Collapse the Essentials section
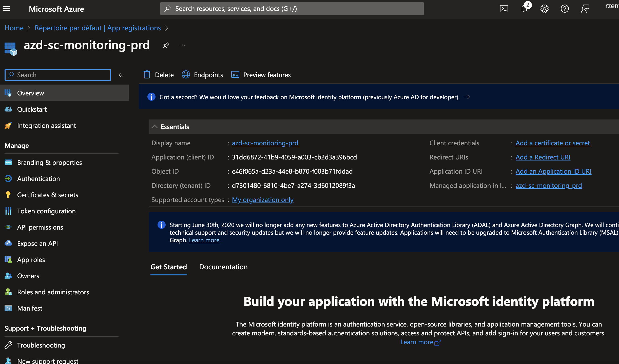This screenshot has width=619, height=364. [154, 127]
